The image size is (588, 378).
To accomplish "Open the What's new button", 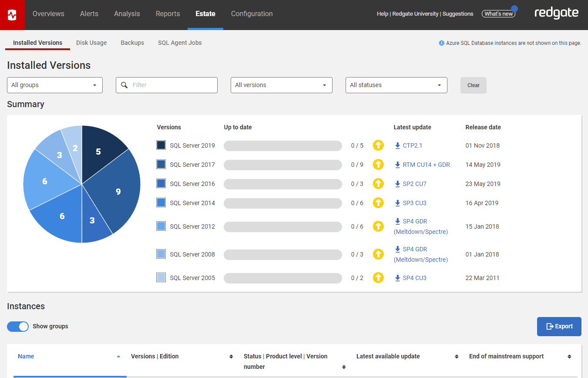I will pos(499,14).
